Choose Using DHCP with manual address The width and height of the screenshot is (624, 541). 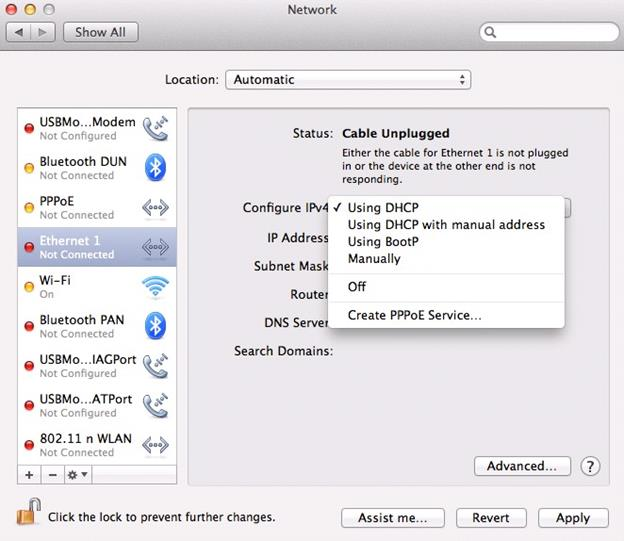pos(446,225)
